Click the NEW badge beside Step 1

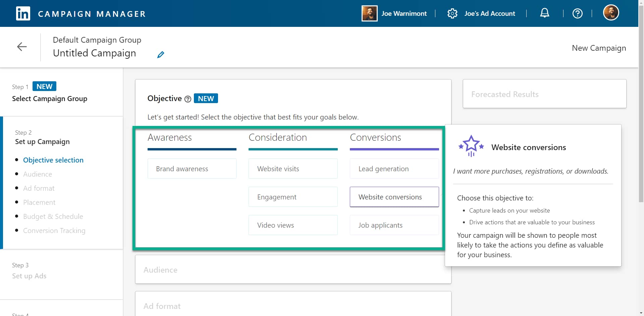tap(44, 86)
